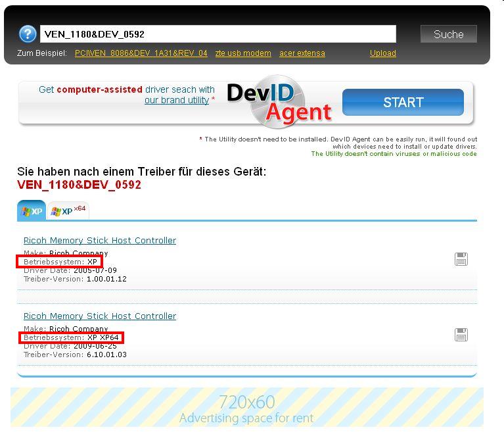This screenshot has height=440, width=504.
Task: Open the PCI\VEN_8086&DEV_1A31&REV_04 example link
Action: (141, 53)
